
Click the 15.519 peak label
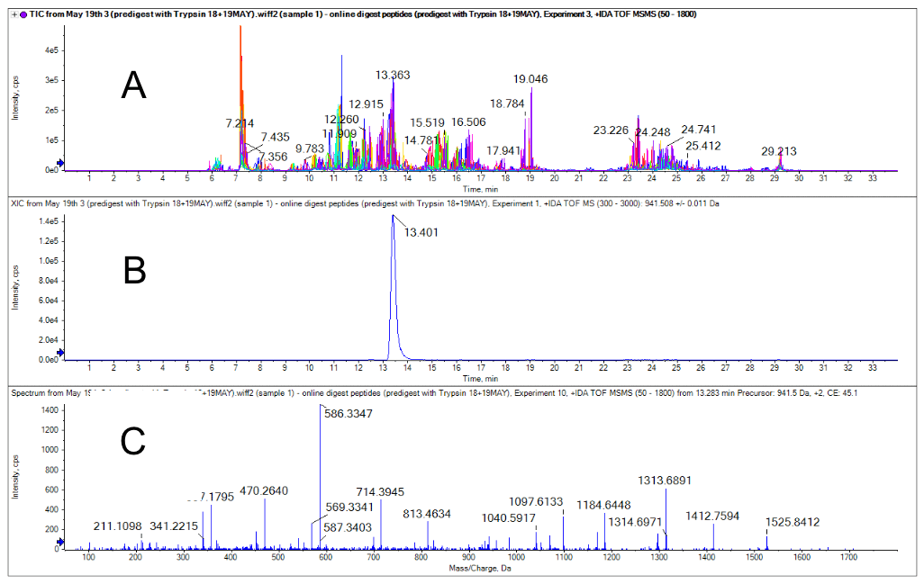[427, 122]
